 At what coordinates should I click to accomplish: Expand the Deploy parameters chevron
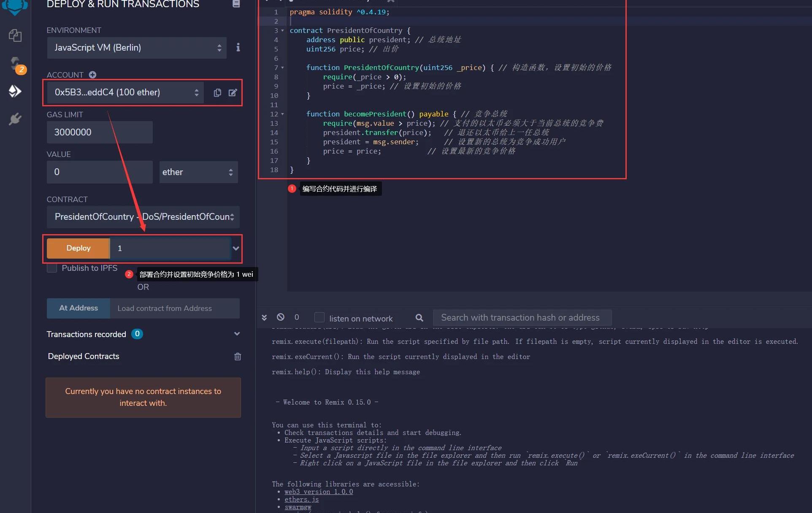pyautogui.click(x=236, y=248)
